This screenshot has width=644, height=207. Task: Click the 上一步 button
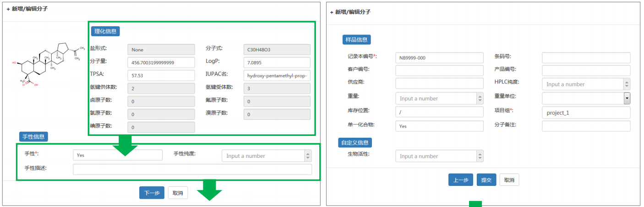(461, 180)
